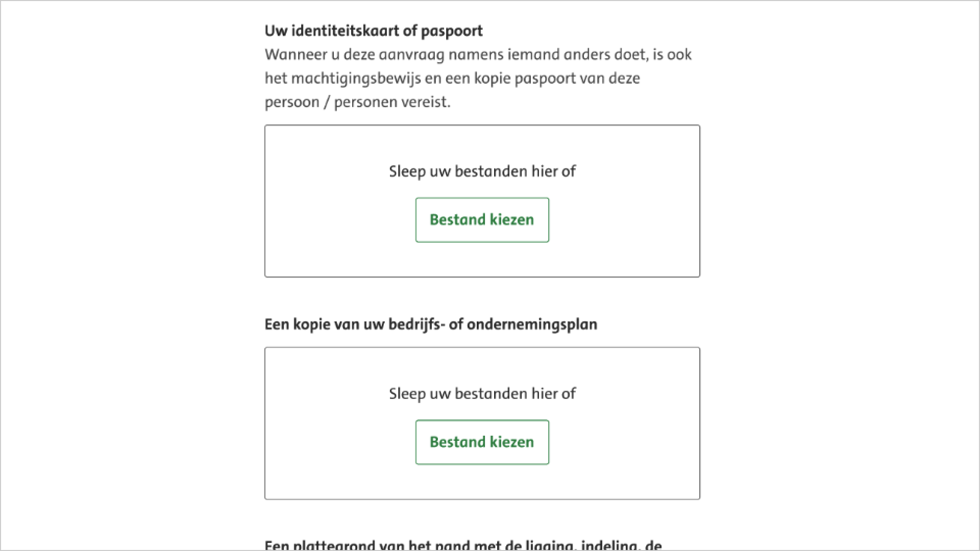The width and height of the screenshot is (980, 551).
Task: Click the heading Uw identiteitskaart of paspoort
Action: (373, 31)
